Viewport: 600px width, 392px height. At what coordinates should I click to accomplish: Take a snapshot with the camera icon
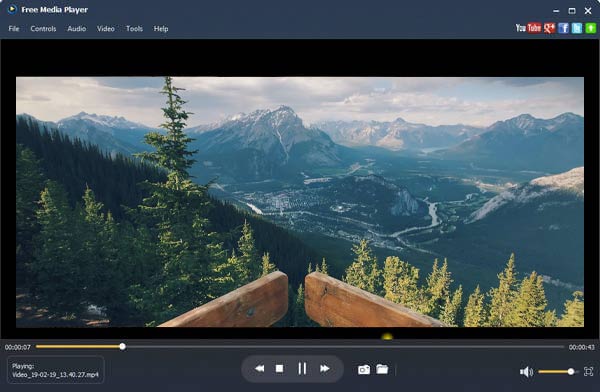pyautogui.click(x=364, y=369)
